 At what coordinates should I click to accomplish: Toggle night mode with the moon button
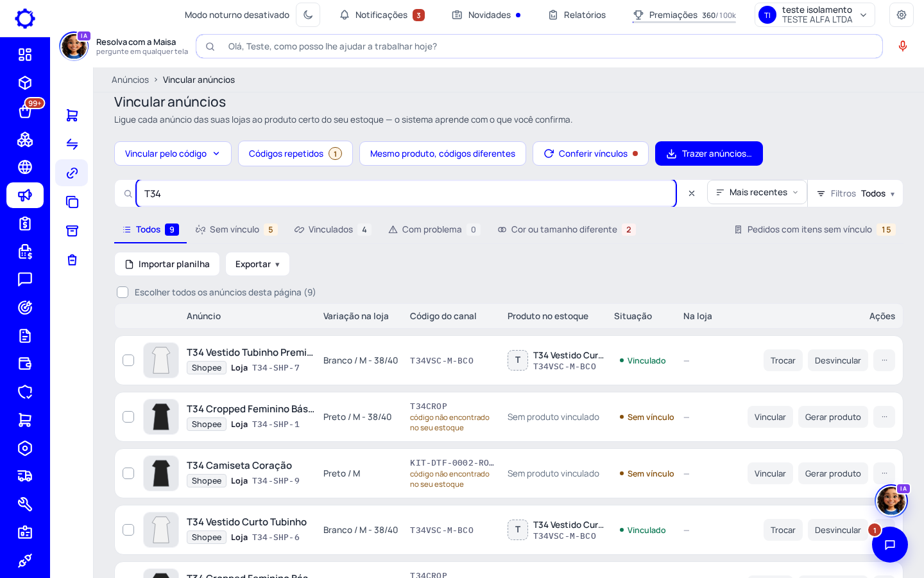(308, 15)
